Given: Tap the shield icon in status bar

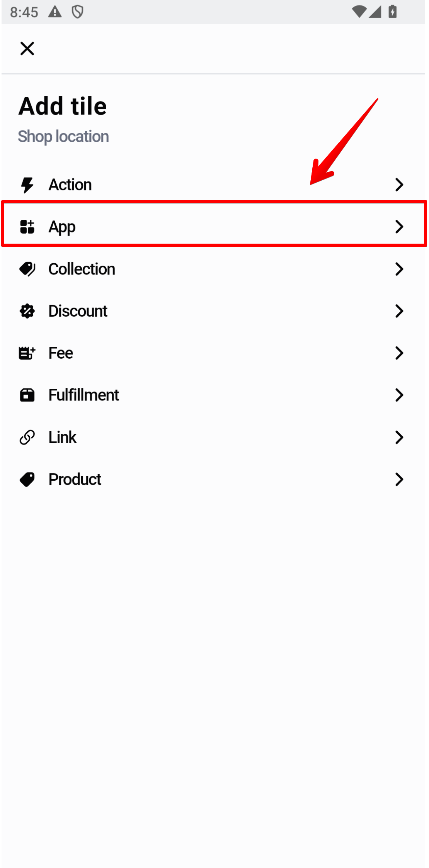Looking at the screenshot, I should pyautogui.click(x=78, y=12).
